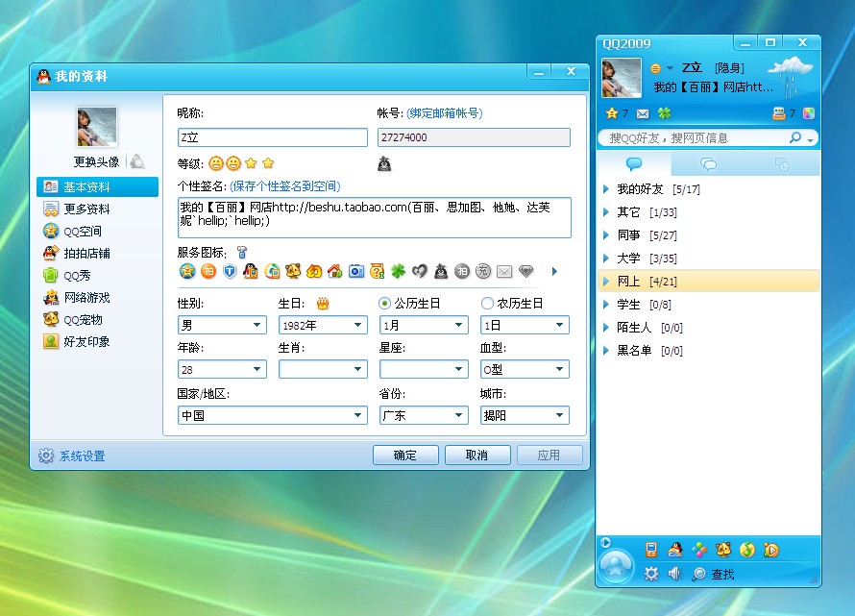Click service icons settings wrench icon

(241, 252)
